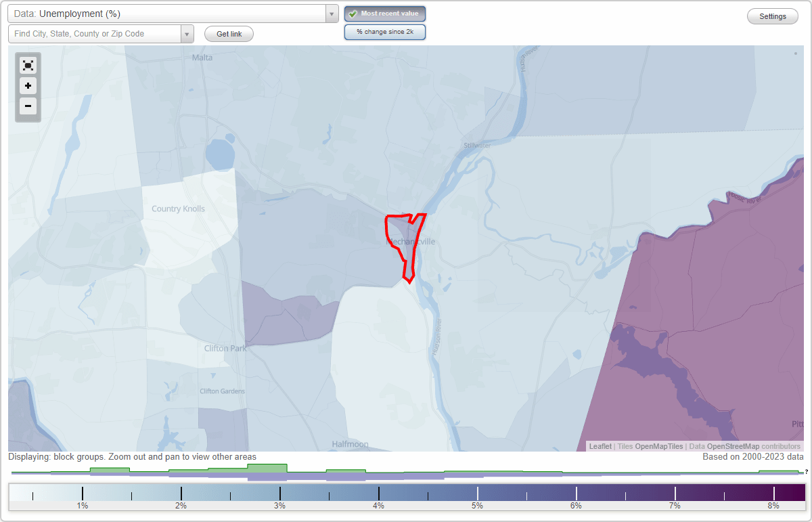Click inside the city search input field
Viewport: 812px width, 522px height.
pyautogui.click(x=95, y=33)
